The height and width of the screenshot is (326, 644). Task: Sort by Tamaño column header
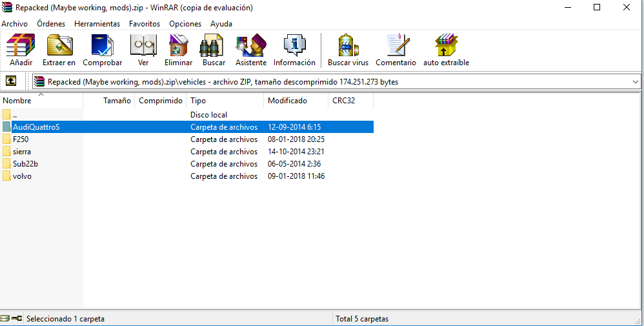109,101
